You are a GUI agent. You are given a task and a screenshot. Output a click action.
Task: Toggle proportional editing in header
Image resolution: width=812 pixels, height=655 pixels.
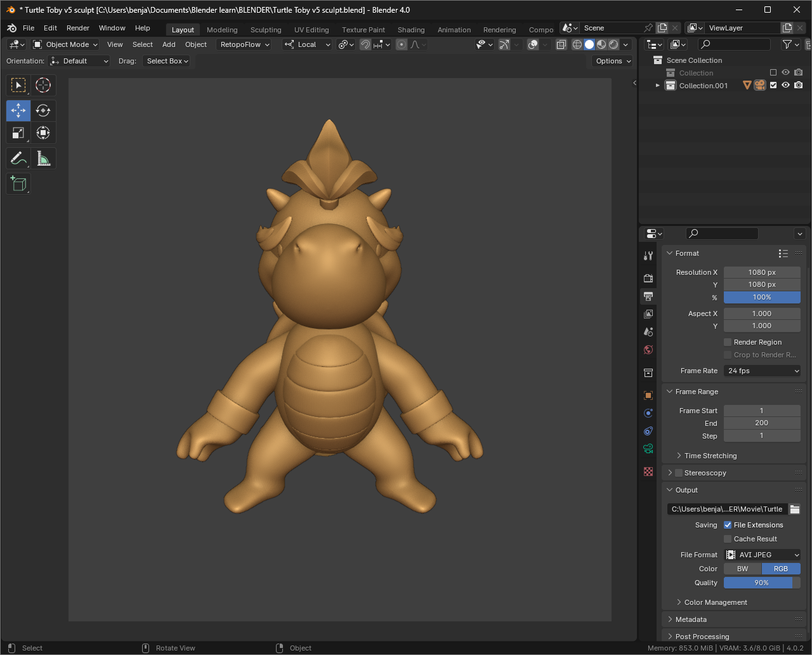pos(402,44)
